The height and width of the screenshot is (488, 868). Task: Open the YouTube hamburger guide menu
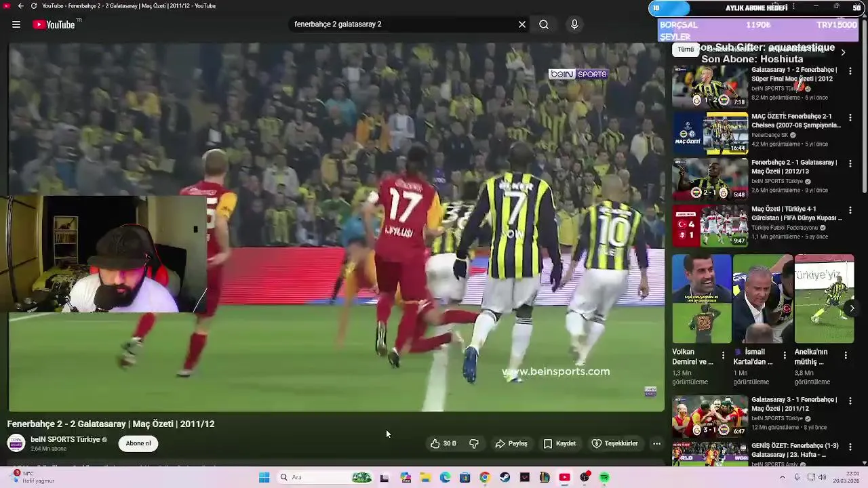(x=16, y=24)
